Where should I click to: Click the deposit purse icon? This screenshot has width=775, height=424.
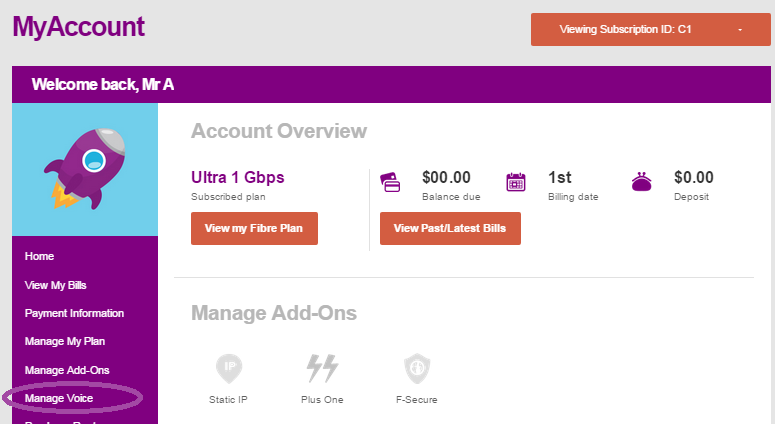coord(642,182)
